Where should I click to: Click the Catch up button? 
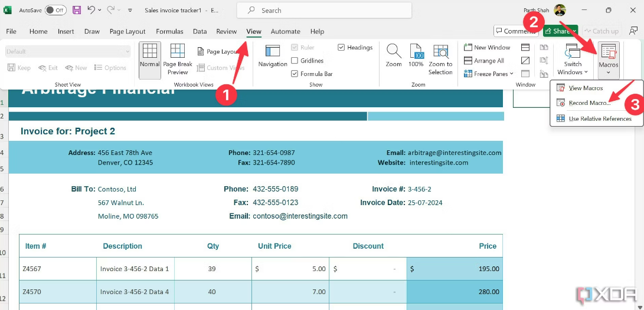(x=601, y=31)
